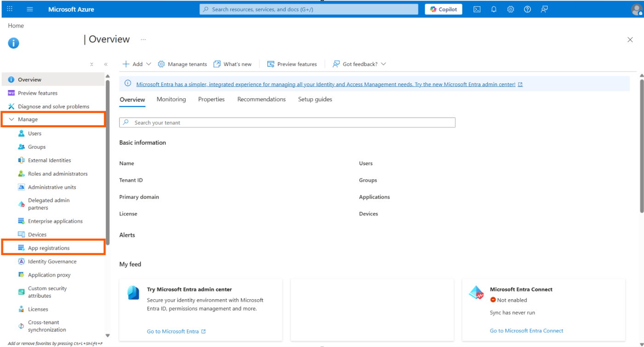Click the Groups icon in sidebar
The height and width of the screenshot is (347, 644).
coord(21,147)
